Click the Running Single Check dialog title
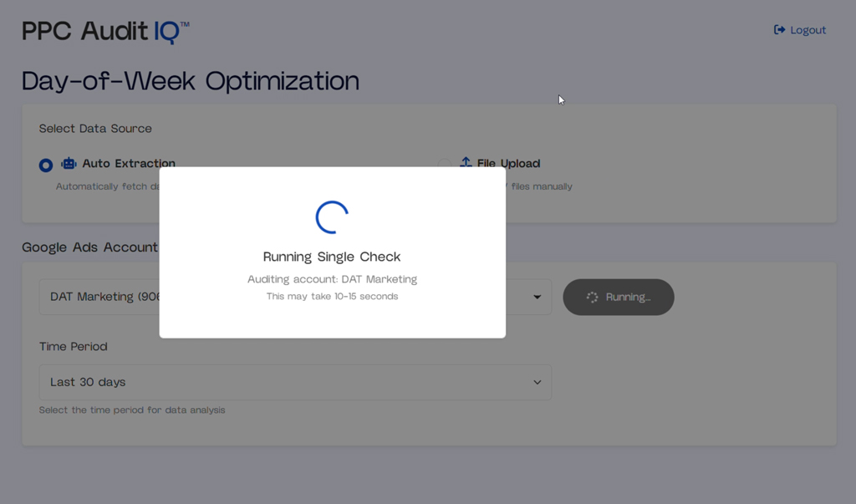856x504 pixels. (332, 257)
